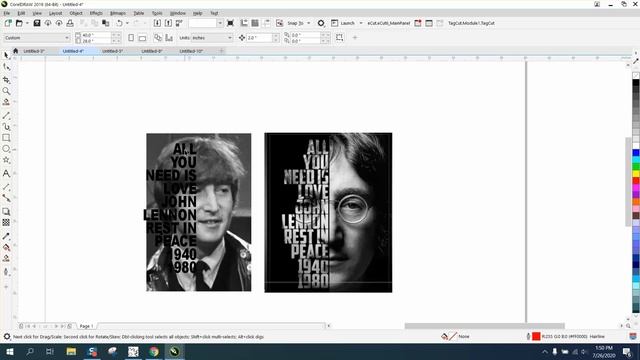Expand the Snap To dropdown
The image size is (640, 360).
[308, 23]
